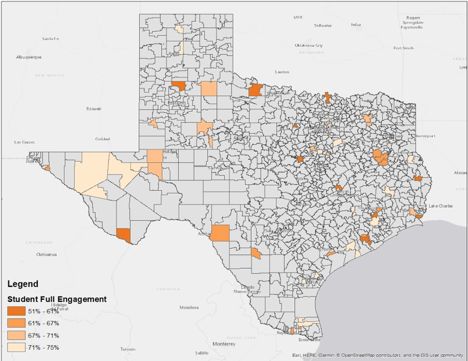The width and height of the screenshot is (468, 361).
Task: Click the Oklahoma City map label
Action: (x=309, y=45)
